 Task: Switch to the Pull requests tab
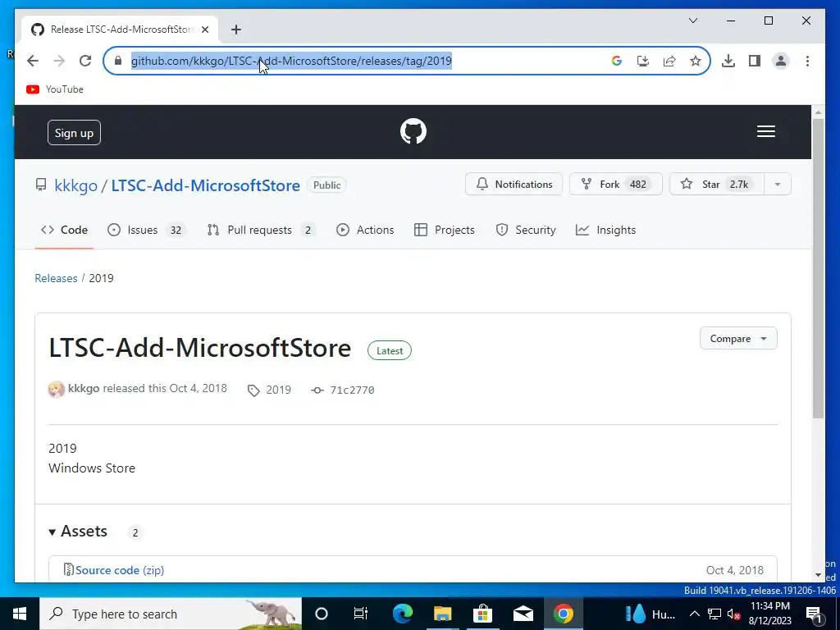click(260, 230)
